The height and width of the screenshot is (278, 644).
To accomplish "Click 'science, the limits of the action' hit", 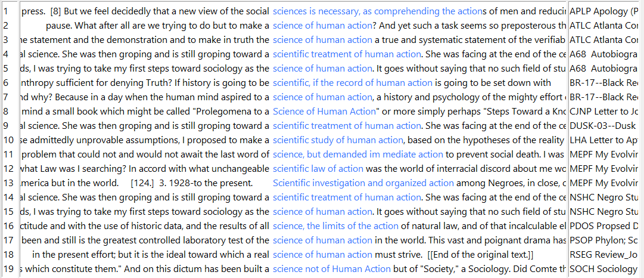I will [335, 226].
